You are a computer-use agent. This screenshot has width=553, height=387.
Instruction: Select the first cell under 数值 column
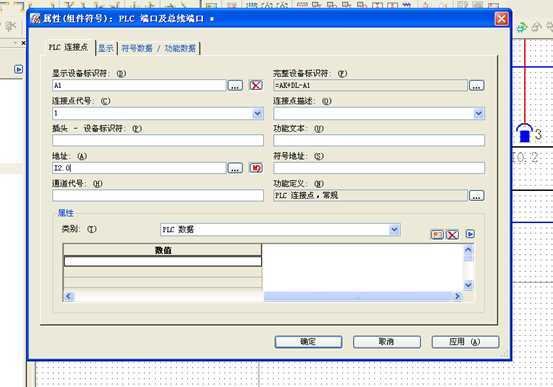coord(163,261)
